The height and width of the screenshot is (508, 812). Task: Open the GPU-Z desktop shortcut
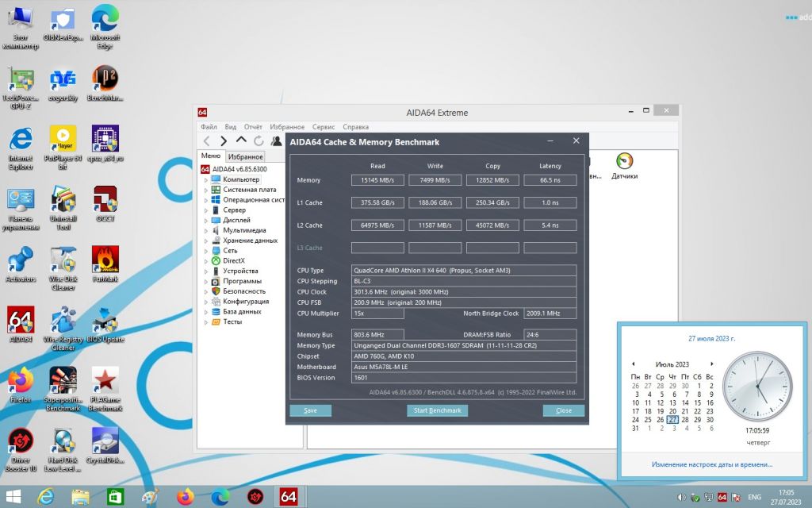[x=21, y=87]
